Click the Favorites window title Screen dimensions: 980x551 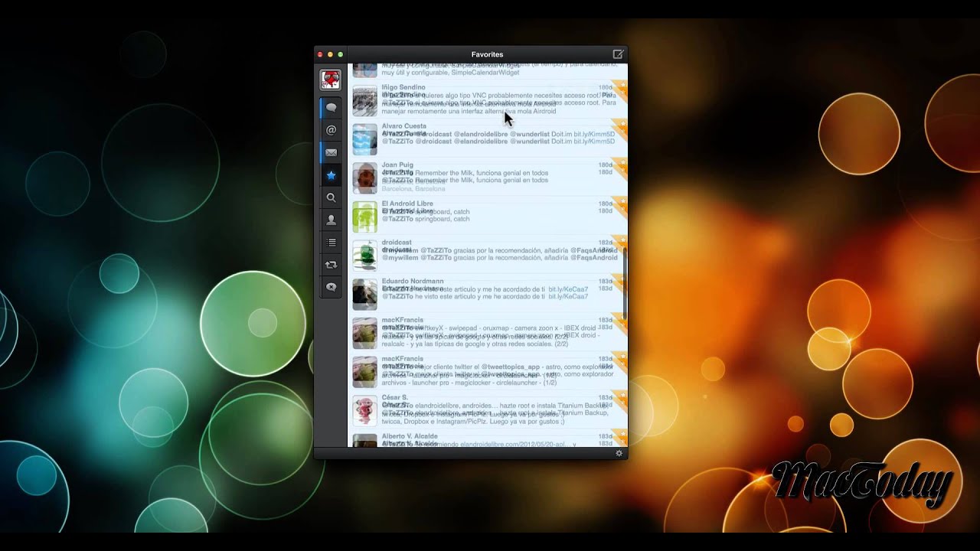[487, 54]
